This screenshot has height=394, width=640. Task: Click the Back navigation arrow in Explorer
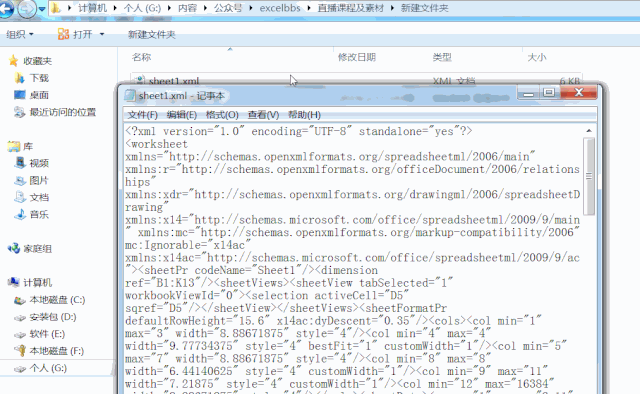(x=5, y=9)
